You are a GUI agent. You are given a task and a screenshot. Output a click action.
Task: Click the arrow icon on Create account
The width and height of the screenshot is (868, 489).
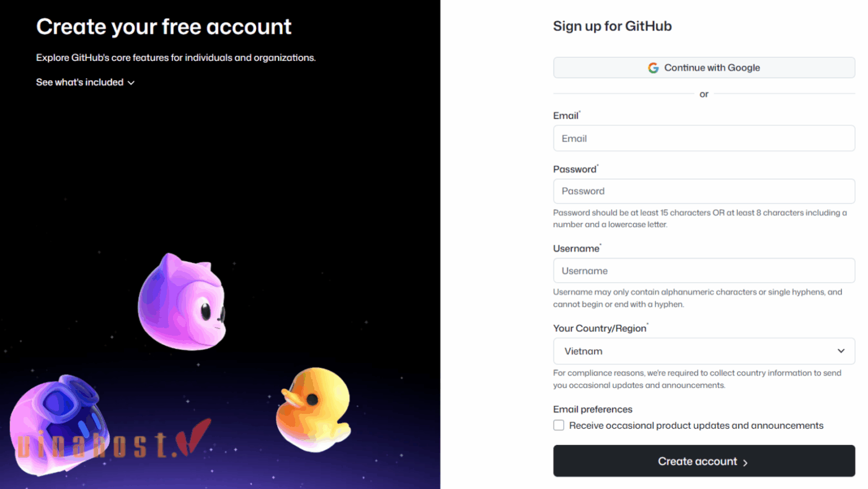coord(745,462)
